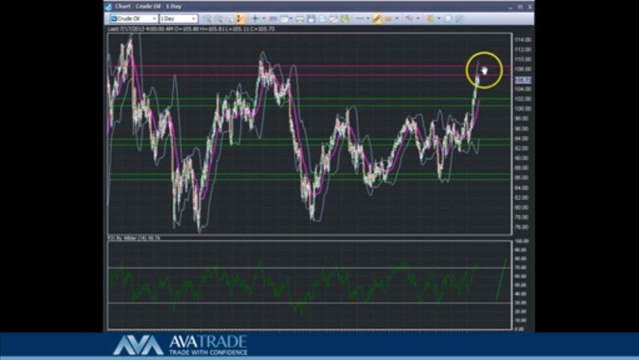Expand the crosshair tool dropdown arrow
The width and height of the screenshot is (639, 360).
[x=264, y=19]
